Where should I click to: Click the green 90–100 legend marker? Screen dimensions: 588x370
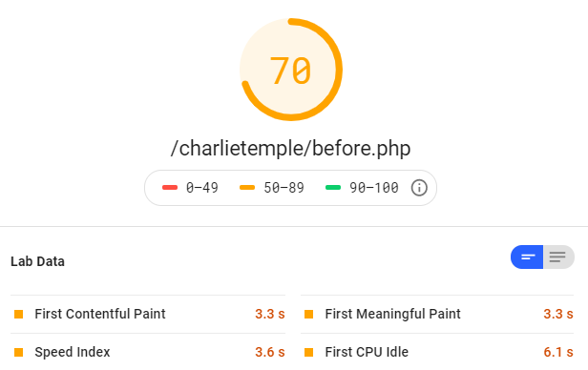(333, 188)
